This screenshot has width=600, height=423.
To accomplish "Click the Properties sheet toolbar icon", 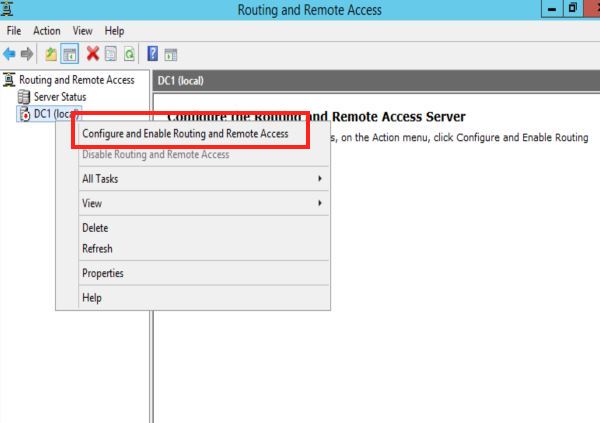I will tap(111, 54).
